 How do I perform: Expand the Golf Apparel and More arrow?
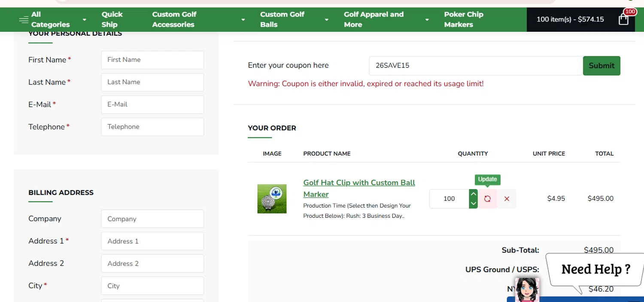[427, 20]
